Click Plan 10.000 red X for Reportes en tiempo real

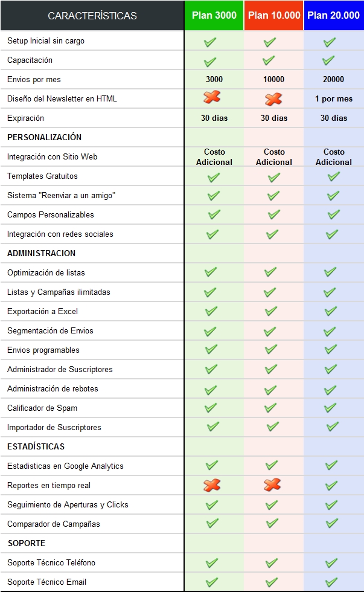(272, 484)
